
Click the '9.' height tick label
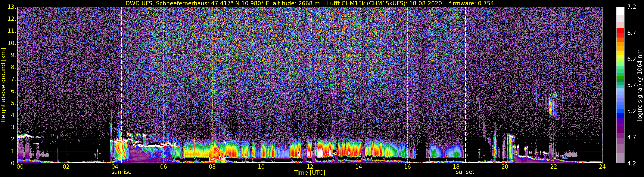pyautogui.click(x=13, y=55)
